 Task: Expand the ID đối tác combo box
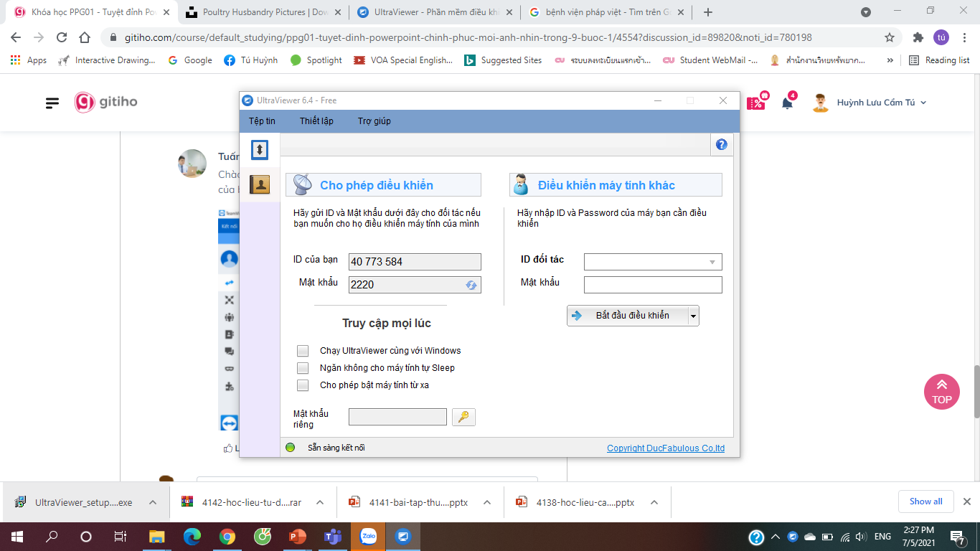coord(712,262)
